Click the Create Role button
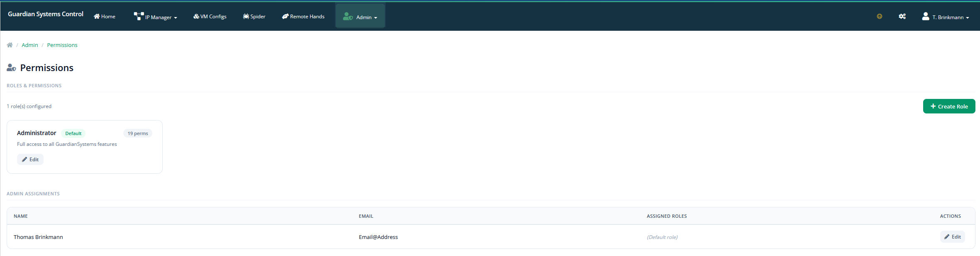 click(x=949, y=106)
